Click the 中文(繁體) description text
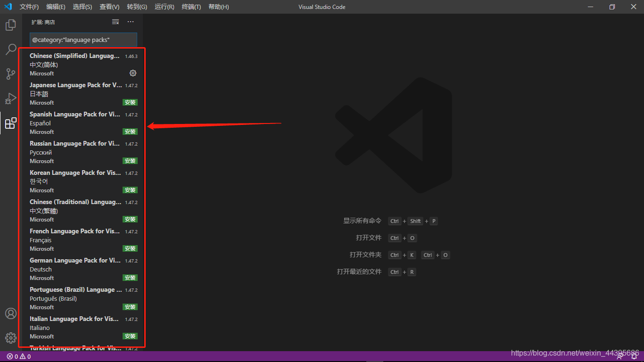Viewport: 644px width, 362px height. (x=44, y=211)
